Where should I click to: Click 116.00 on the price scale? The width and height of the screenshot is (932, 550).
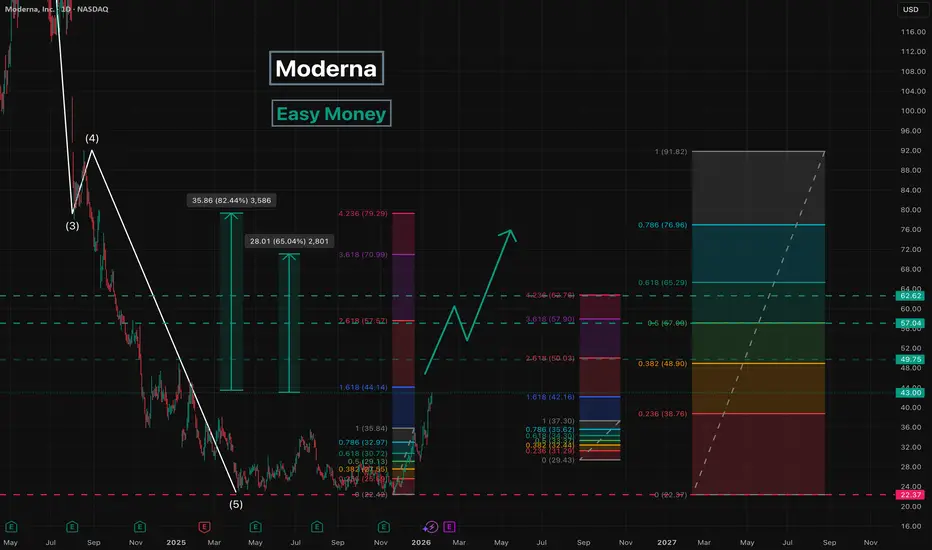[x=913, y=32]
